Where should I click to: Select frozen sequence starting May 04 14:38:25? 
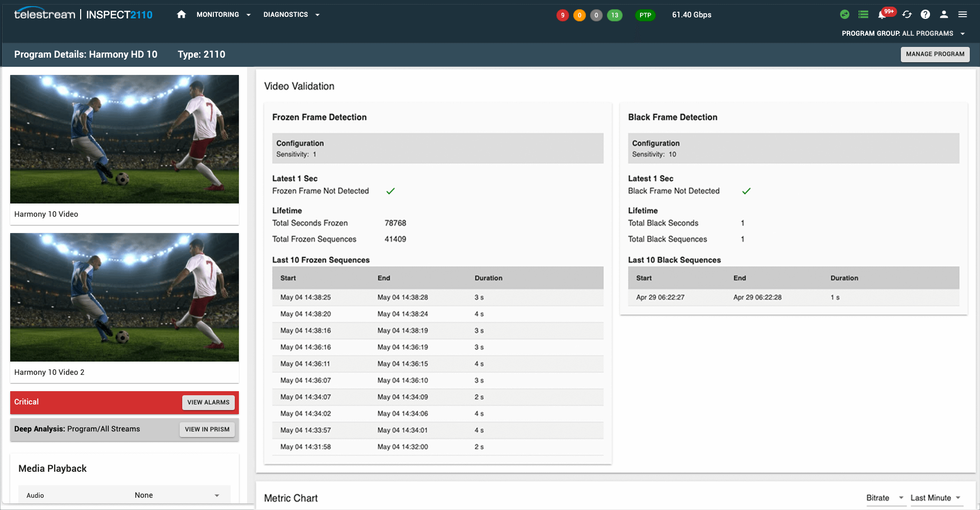coord(437,297)
